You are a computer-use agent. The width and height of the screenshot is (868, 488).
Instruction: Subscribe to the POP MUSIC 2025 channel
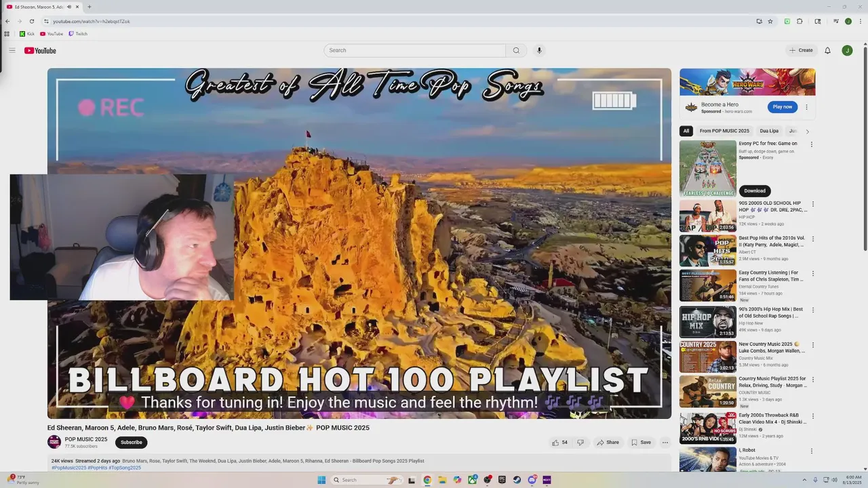pos(132,443)
